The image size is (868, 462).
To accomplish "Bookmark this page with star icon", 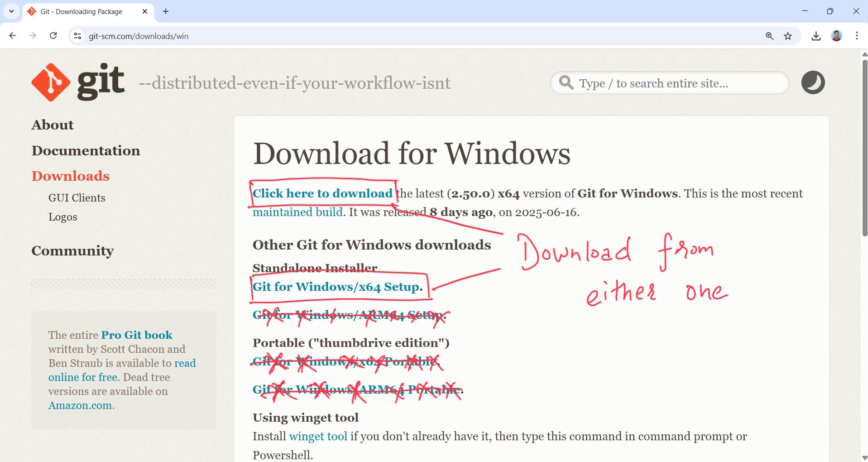I will (x=788, y=36).
